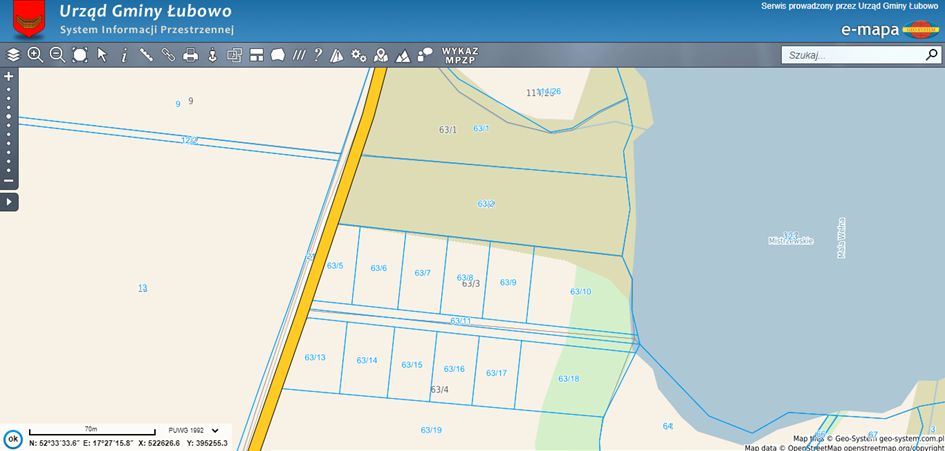The width and height of the screenshot is (945, 451).
Task: Expand the side panel arrow
Action: pos(9,202)
